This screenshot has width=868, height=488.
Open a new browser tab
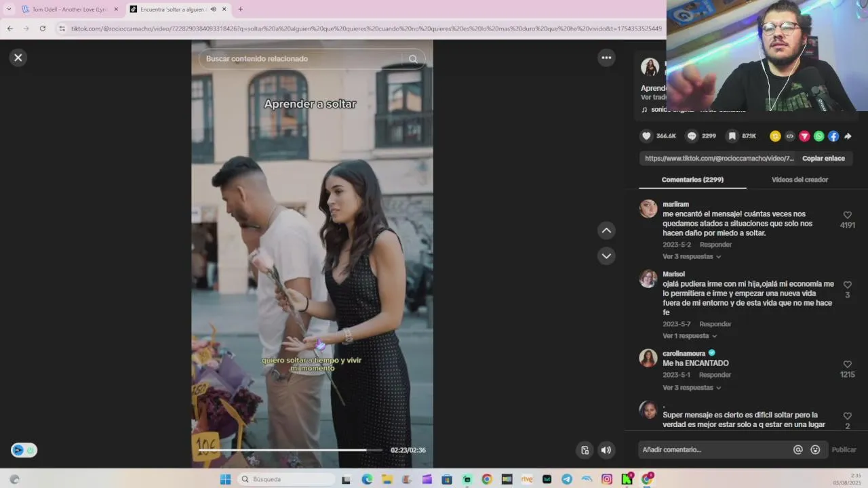click(x=240, y=9)
